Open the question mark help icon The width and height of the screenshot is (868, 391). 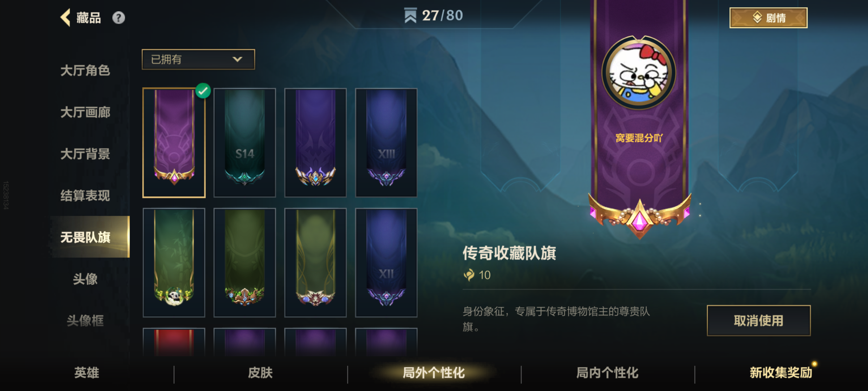(119, 17)
